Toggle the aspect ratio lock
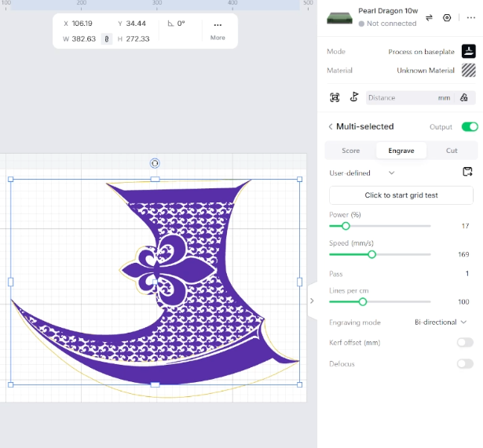Viewport: 483px width, 448px height. point(107,39)
